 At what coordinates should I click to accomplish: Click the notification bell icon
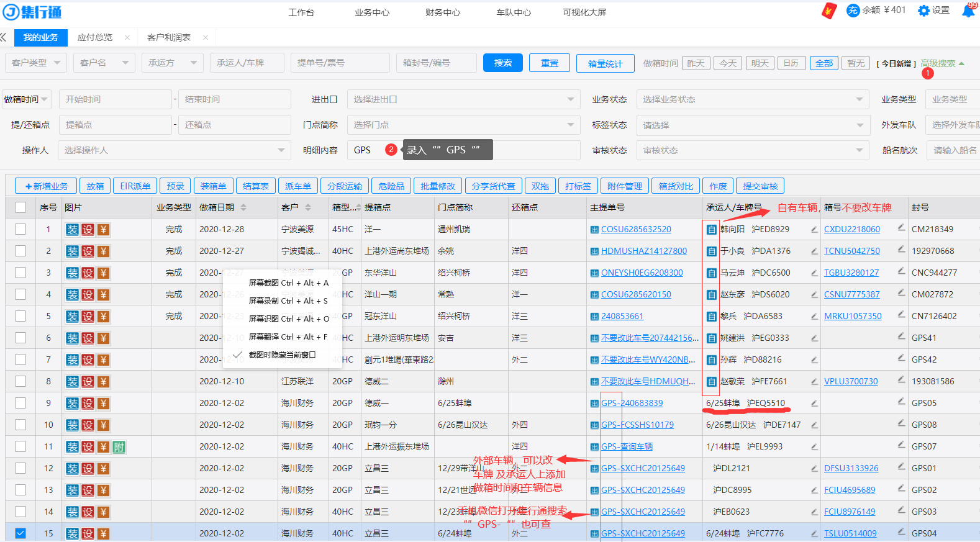point(968,11)
